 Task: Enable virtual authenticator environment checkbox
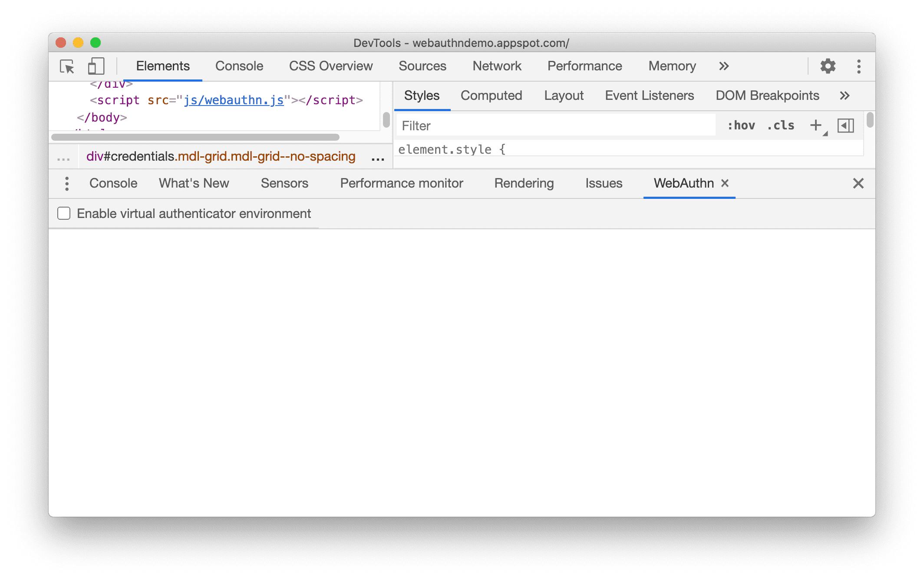[64, 213]
